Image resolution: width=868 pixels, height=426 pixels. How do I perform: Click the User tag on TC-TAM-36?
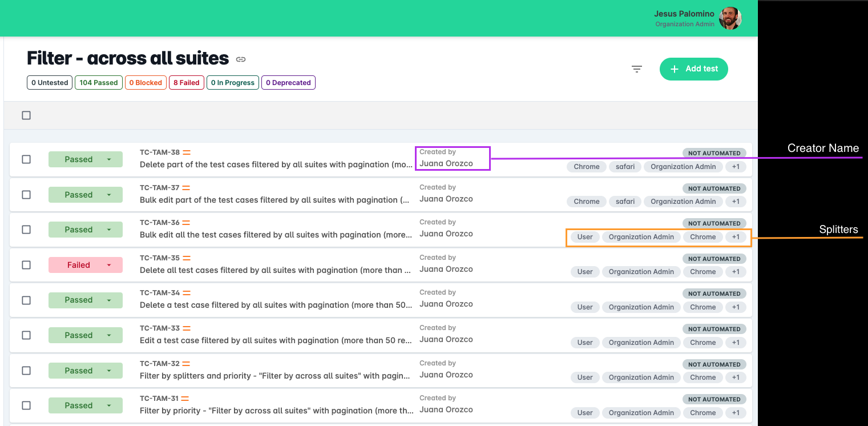click(585, 237)
